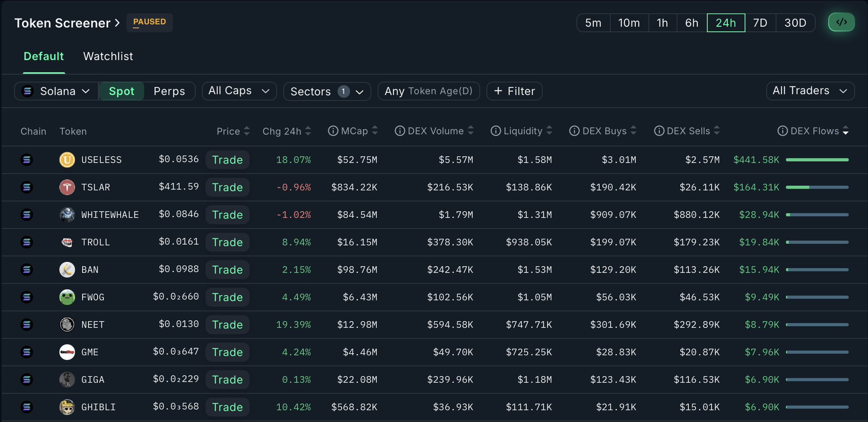
Task: Switch market type to Perps
Action: coord(169,91)
